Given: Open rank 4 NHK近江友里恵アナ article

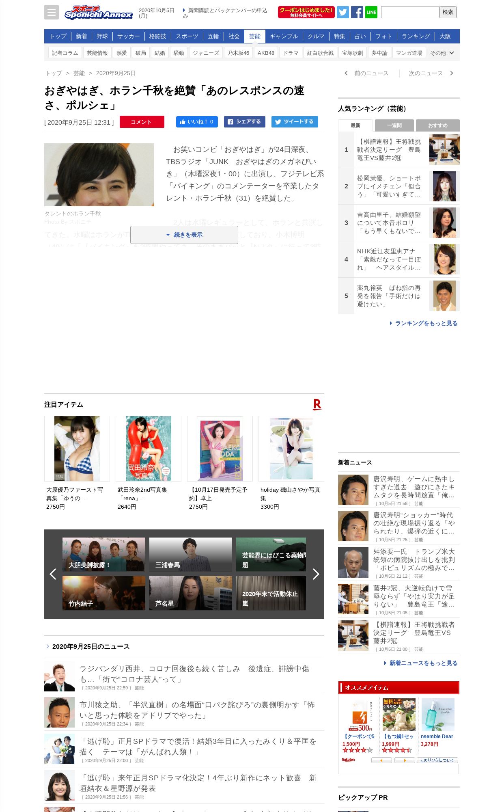Looking at the screenshot, I should tap(399, 259).
